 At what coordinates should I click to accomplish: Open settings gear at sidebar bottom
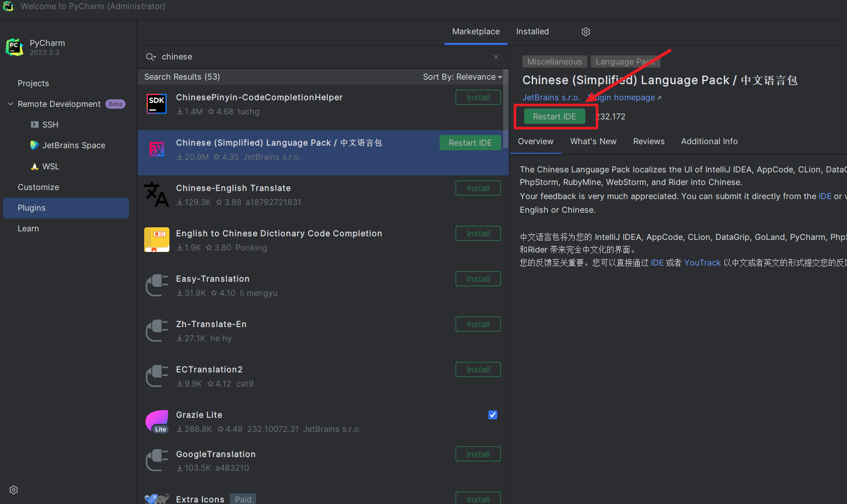14,490
